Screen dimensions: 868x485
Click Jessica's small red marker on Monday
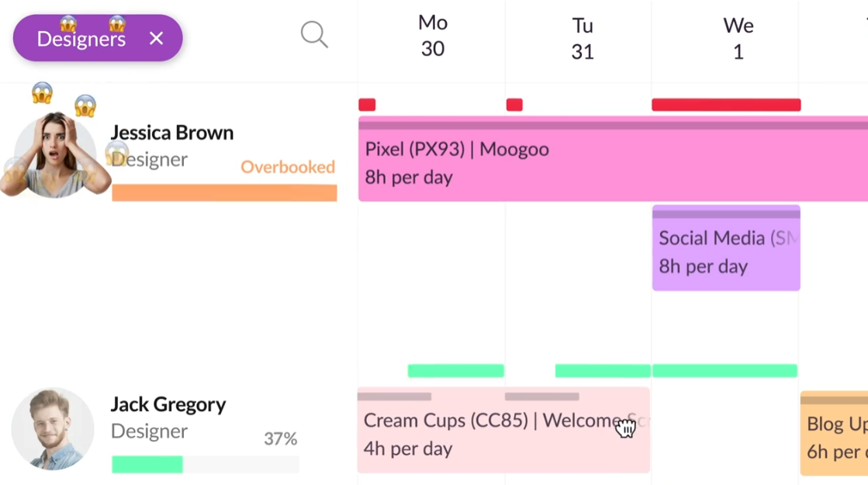coord(367,105)
